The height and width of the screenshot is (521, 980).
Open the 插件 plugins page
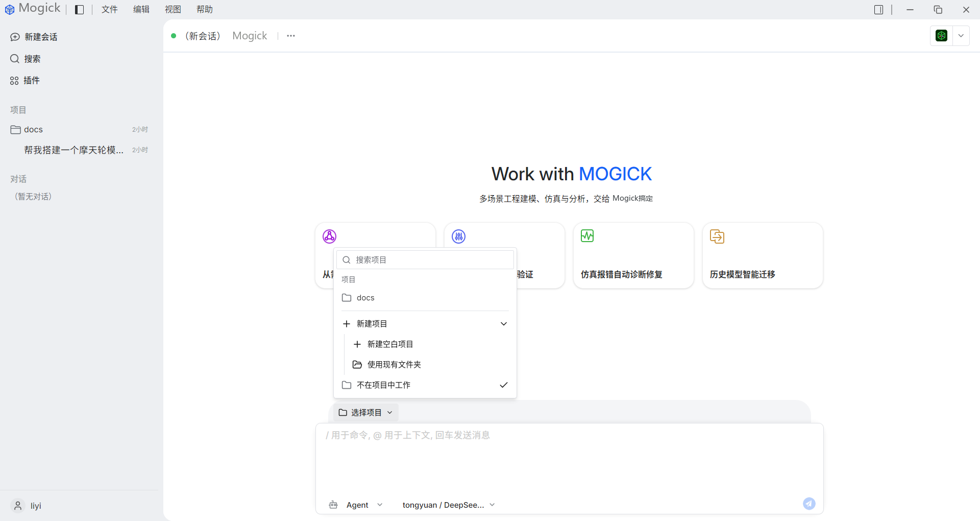click(25, 80)
